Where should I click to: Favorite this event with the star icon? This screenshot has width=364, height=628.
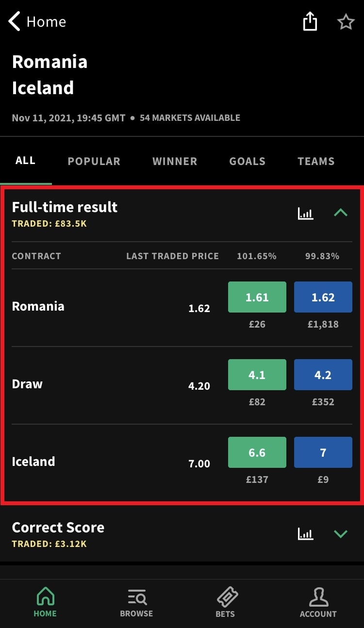[x=346, y=22]
